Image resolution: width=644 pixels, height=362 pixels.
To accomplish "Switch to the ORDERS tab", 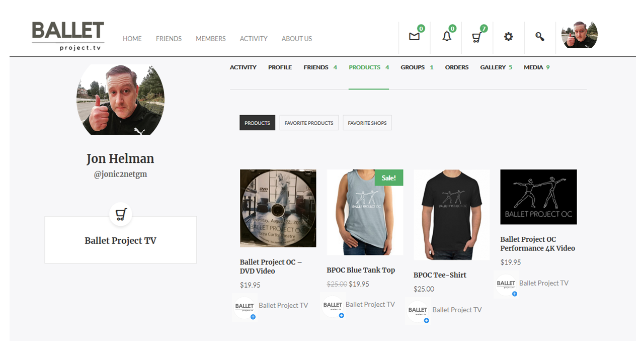I will click(x=457, y=67).
